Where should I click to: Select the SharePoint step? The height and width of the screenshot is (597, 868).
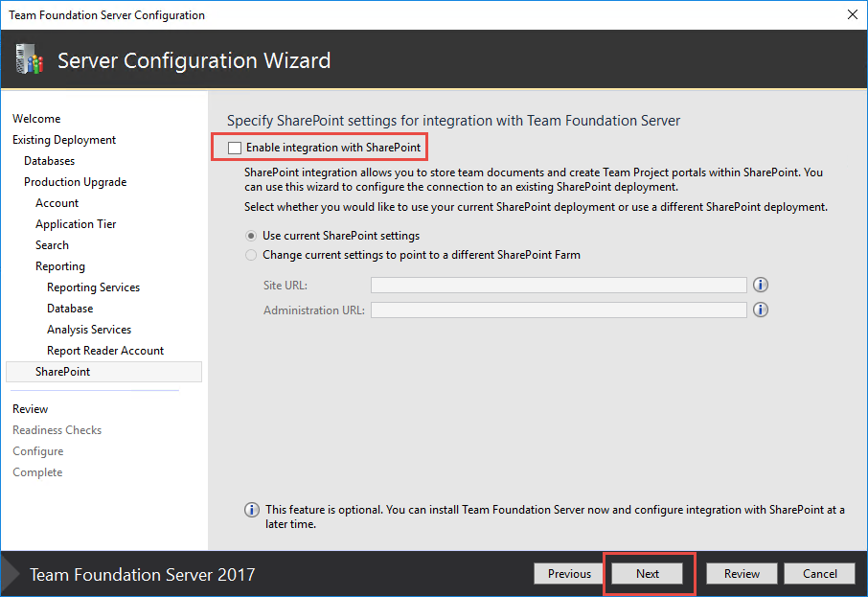click(x=104, y=372)
